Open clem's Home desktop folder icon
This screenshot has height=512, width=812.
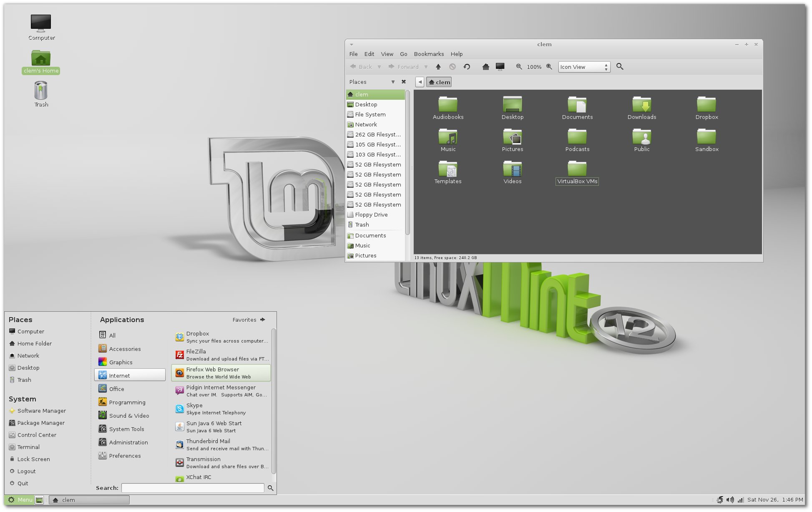point(41,62)
